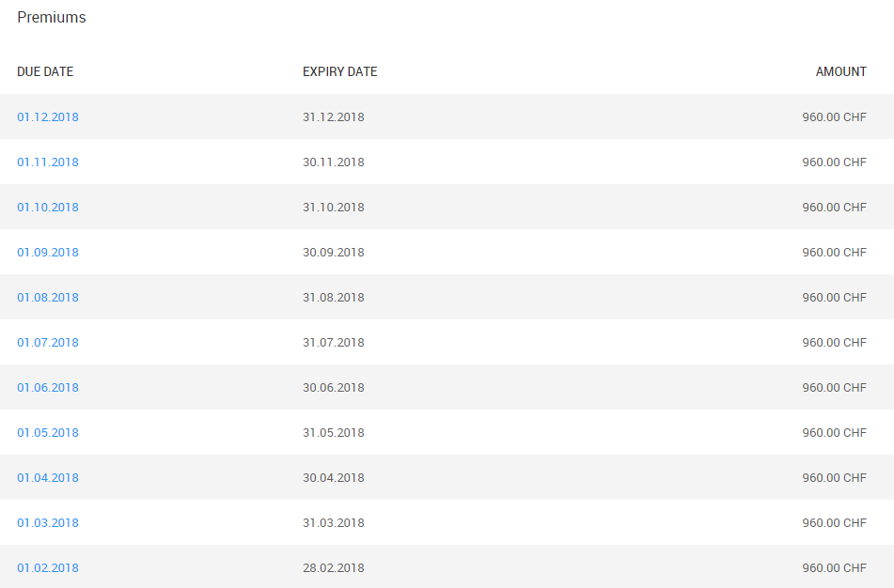The image size is (894, 588).
Task: Click the DUE DATE column header
Action: (45, 71)
